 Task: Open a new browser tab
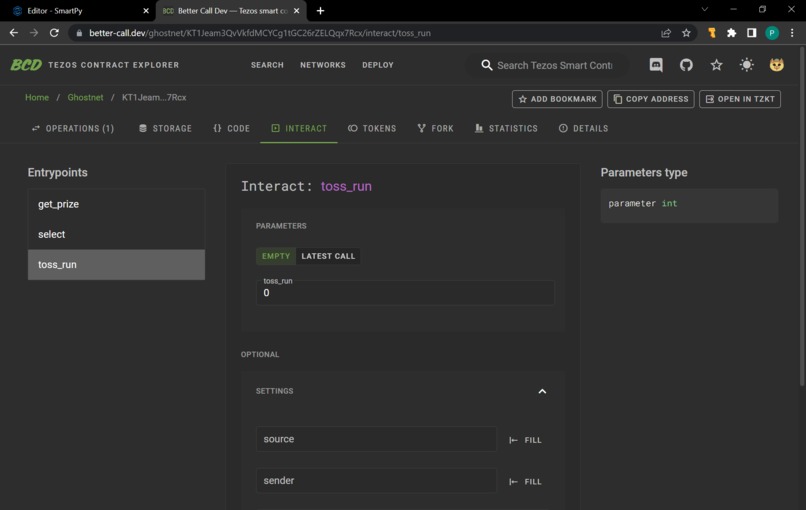point(320,11)
